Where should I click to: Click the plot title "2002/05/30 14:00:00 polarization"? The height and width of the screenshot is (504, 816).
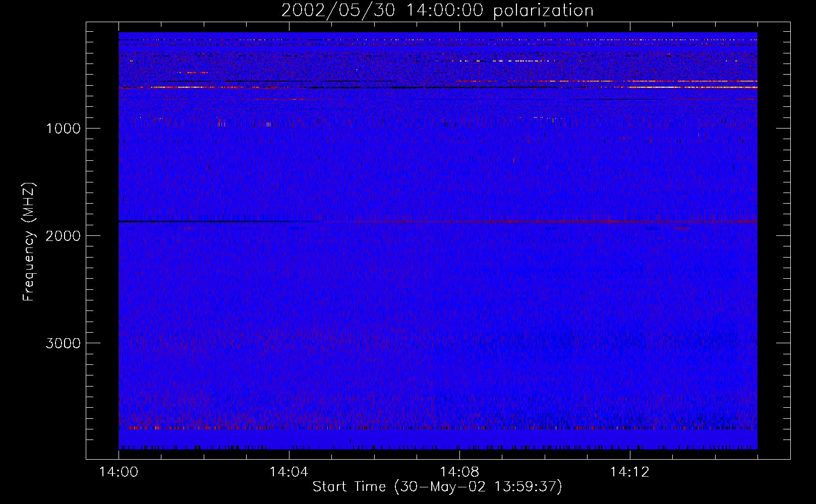[x=437, y=11]
